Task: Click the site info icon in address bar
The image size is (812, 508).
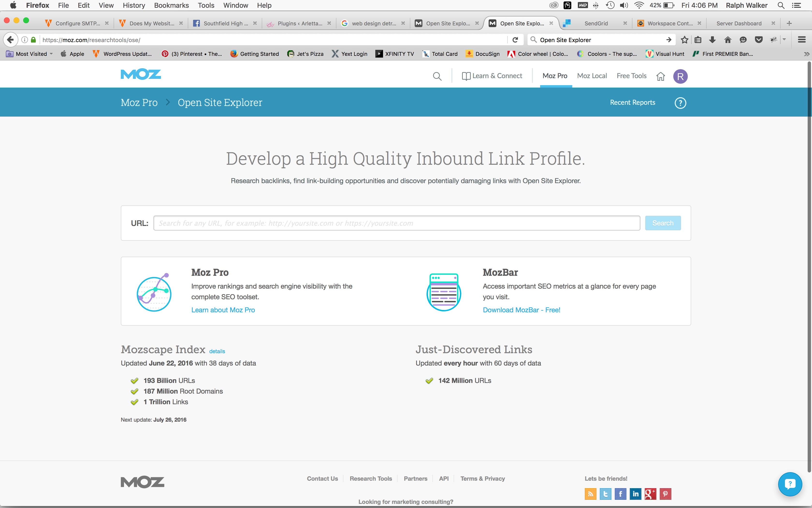Action: 24,40
